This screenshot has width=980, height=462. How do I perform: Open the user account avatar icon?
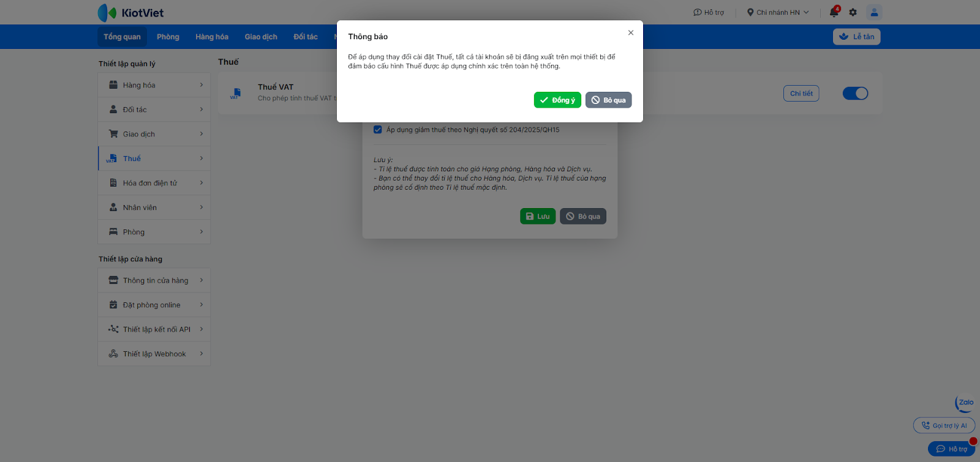click(x=874, y=12)
